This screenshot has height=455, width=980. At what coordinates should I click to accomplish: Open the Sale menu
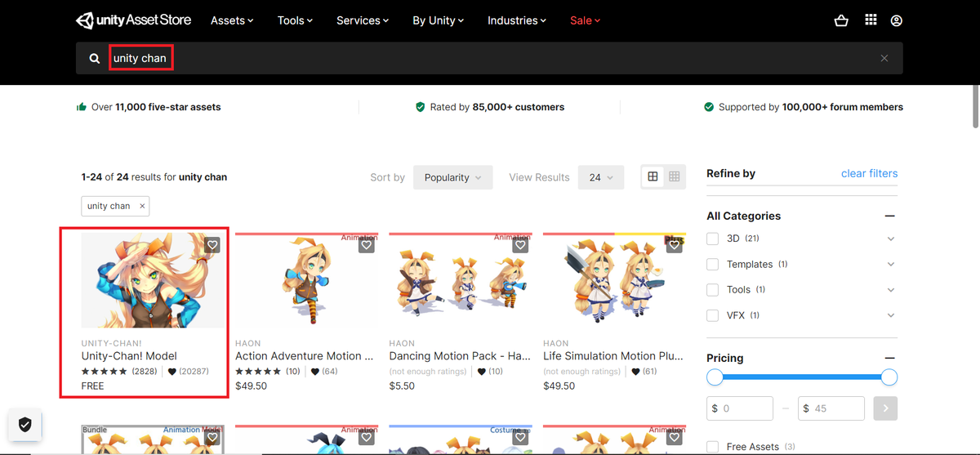(585, 20)
